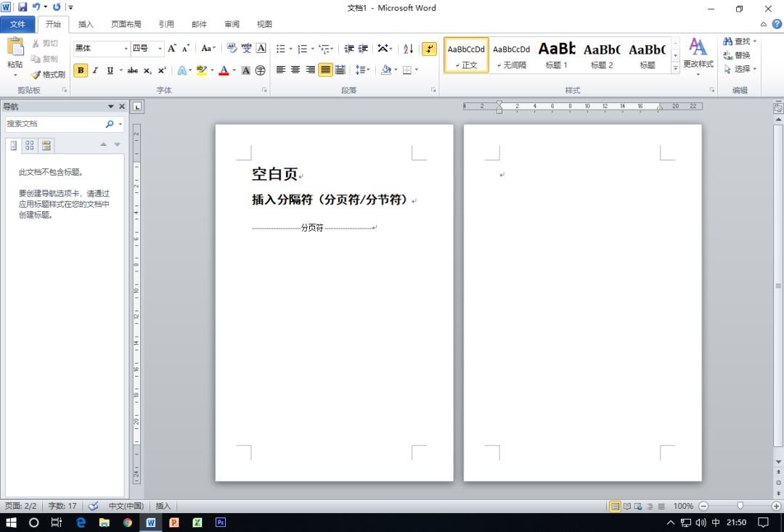Image resolution: width=784 pixels, height=532 pixels.
Task: Toggle the justify alignment button
Action: [325, 70]
